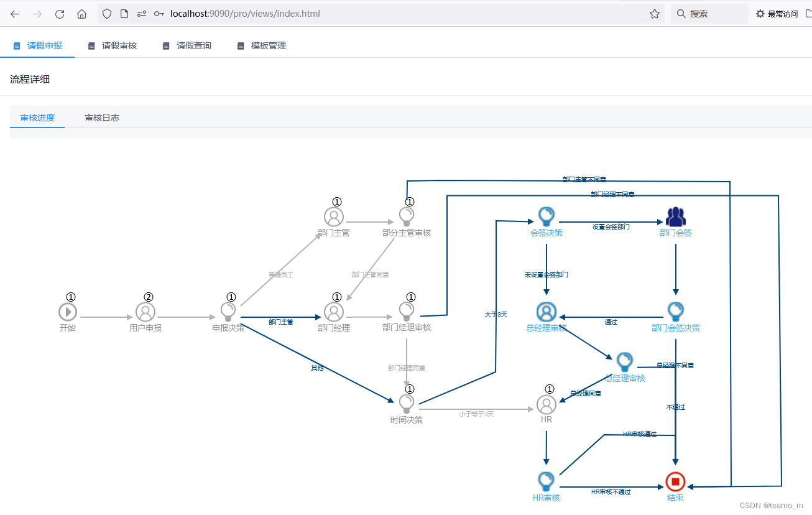Click the localhost address bar URL
812x515 pixels.
click(x=245, y=14)
